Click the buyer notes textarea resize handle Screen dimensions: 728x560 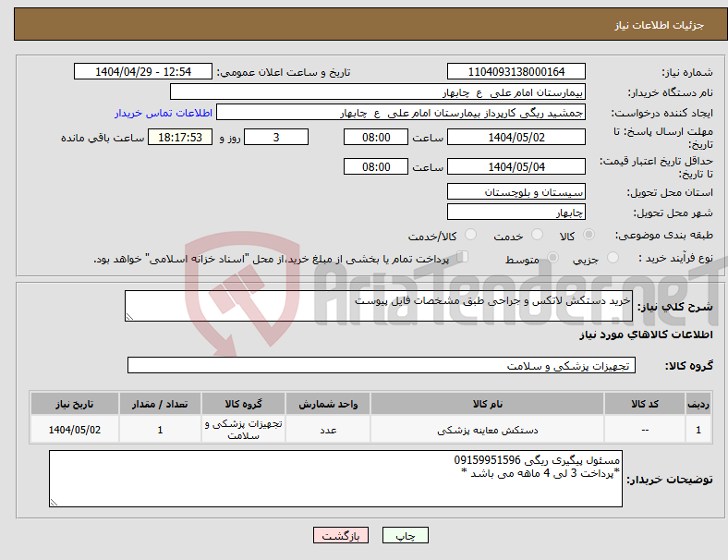pos(54,503)
